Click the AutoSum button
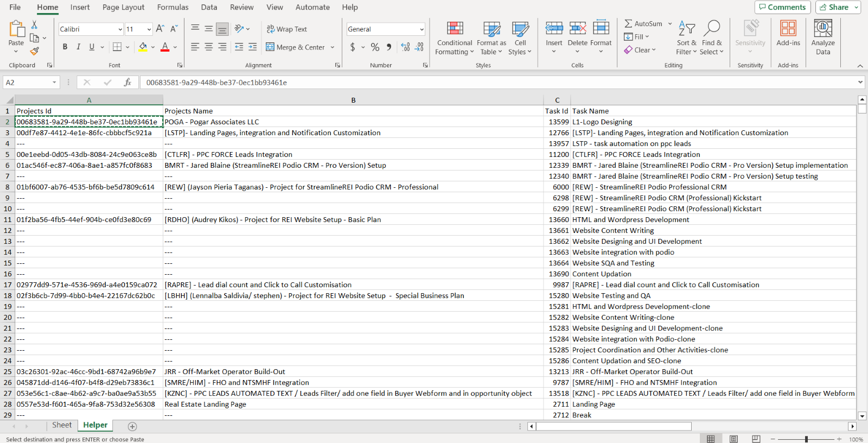 click(643, 23)
